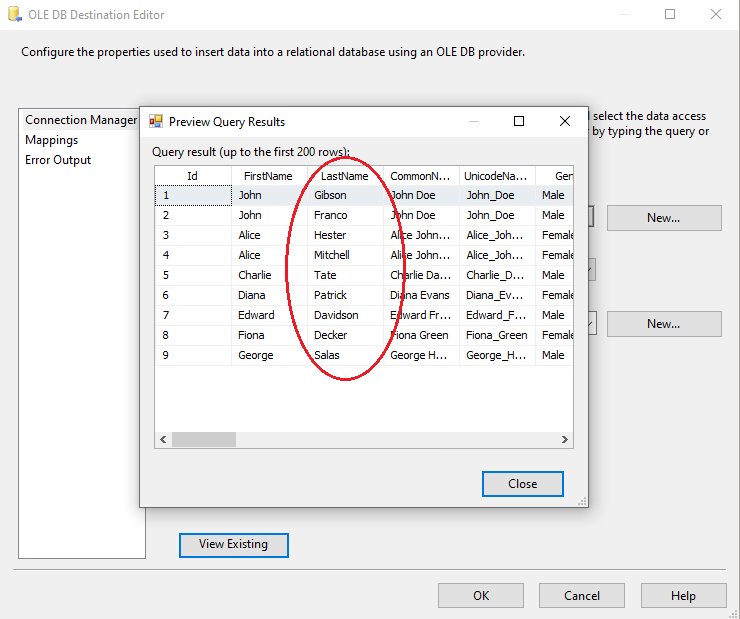Select the Connection Manager page

pos(81,120)
